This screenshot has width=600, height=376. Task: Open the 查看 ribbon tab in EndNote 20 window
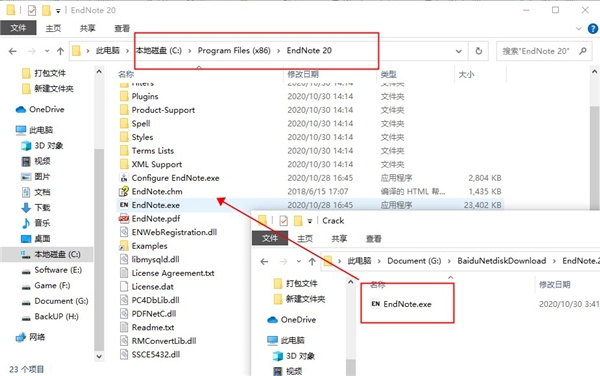point(122,28)
